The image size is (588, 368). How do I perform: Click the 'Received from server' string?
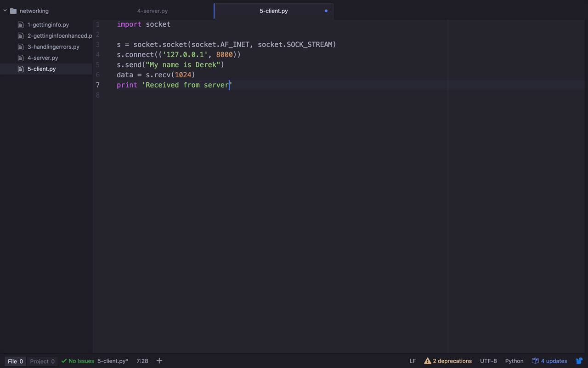click(187, 85)
